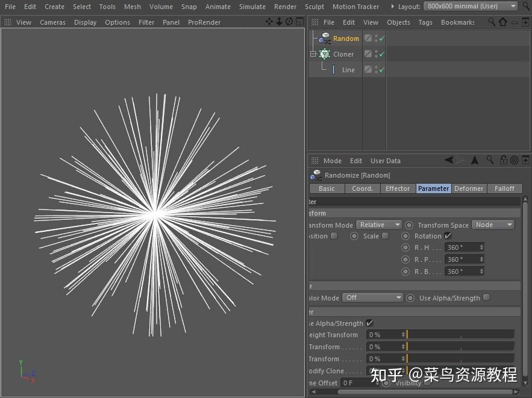Click the R.H 360 degree stepper arrows
The width and height of the screenshot is (532, 398).
481,247
